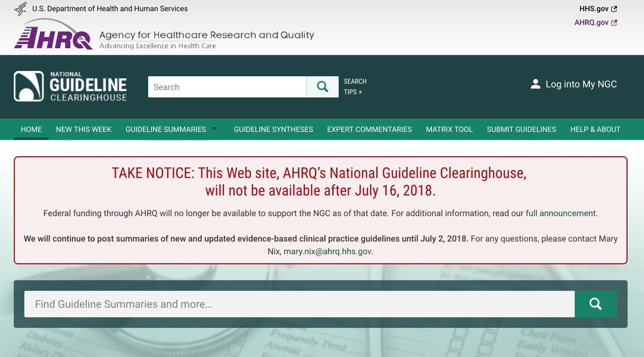Image resolution: width=644 pixels, height=357 pixels.
Task: Click Log into My NGC
Action: point(581,84)
